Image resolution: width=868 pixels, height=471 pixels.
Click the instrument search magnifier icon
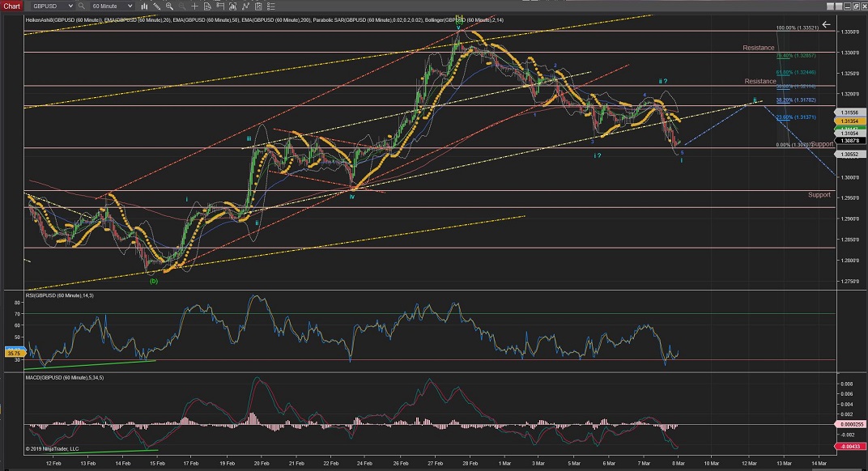[81, 6]
